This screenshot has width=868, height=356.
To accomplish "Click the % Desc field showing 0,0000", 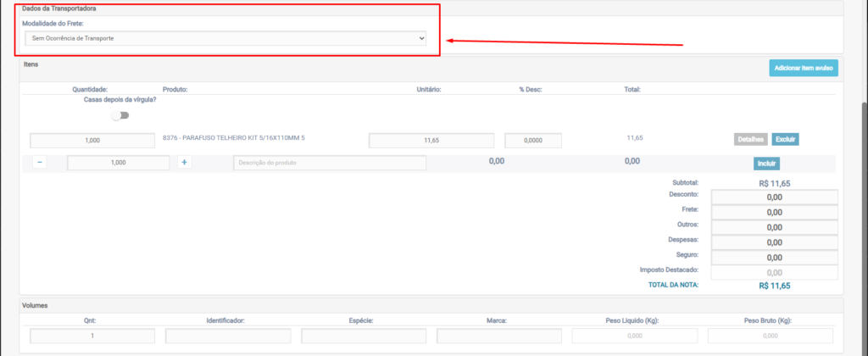I will tap(534, 141).
